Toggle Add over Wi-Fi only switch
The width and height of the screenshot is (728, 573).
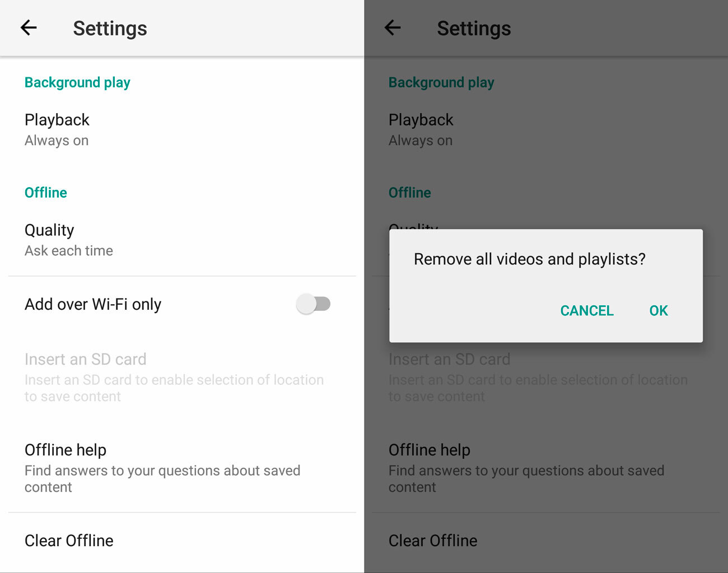(314, 304)
